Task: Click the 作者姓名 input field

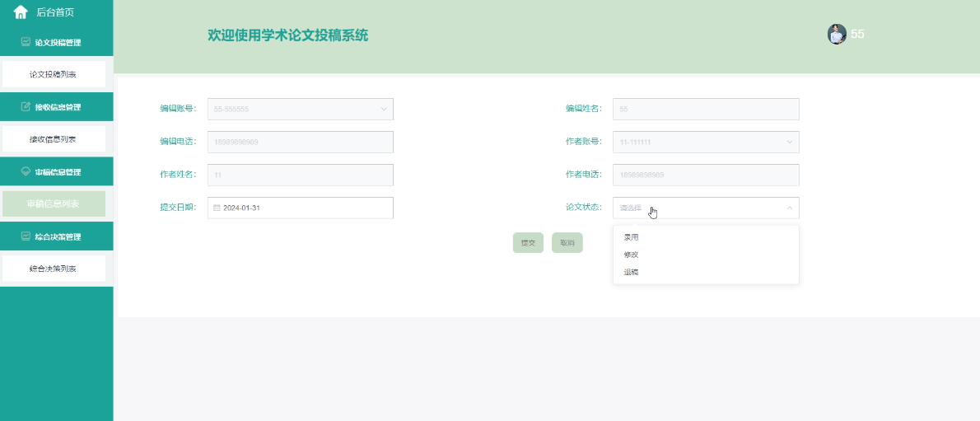Action: click(x=301, y=175)
